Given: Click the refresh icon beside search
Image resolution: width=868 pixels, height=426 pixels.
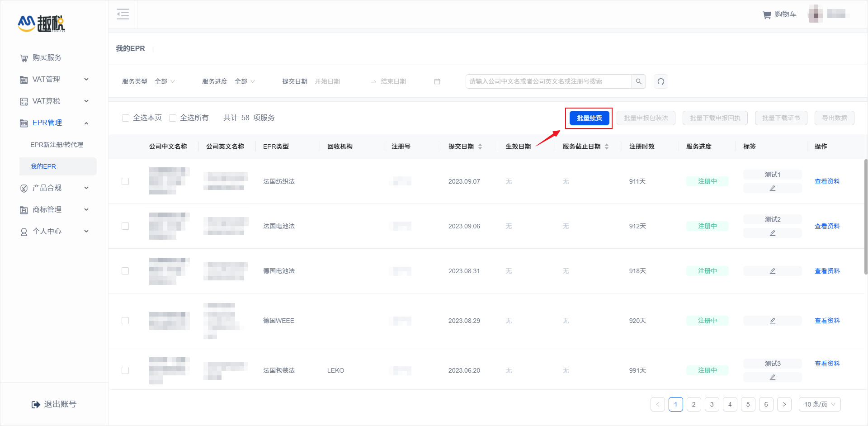Looking at the screenshot, I should 660,81.
